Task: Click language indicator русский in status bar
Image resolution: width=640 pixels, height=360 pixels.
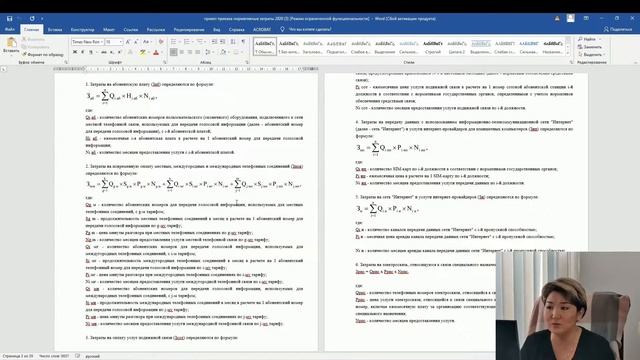Action: [x=92, y=356]
